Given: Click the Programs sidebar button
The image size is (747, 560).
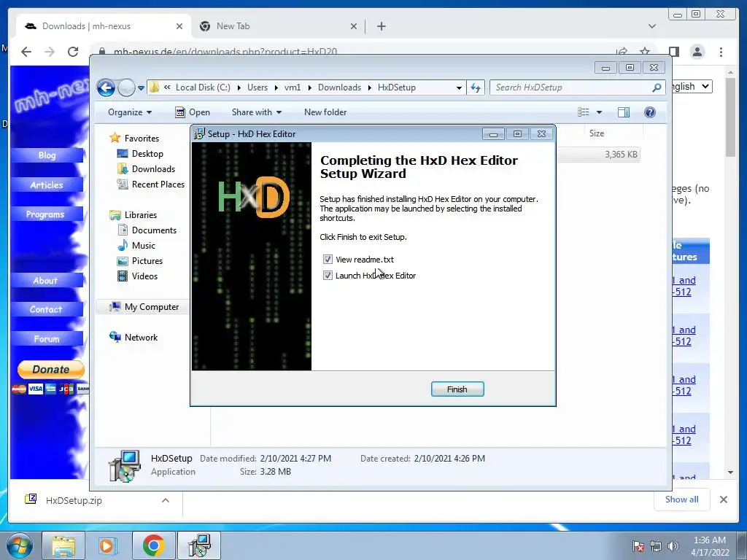Looking at the screenshot, I should click(x=47, y=214).
